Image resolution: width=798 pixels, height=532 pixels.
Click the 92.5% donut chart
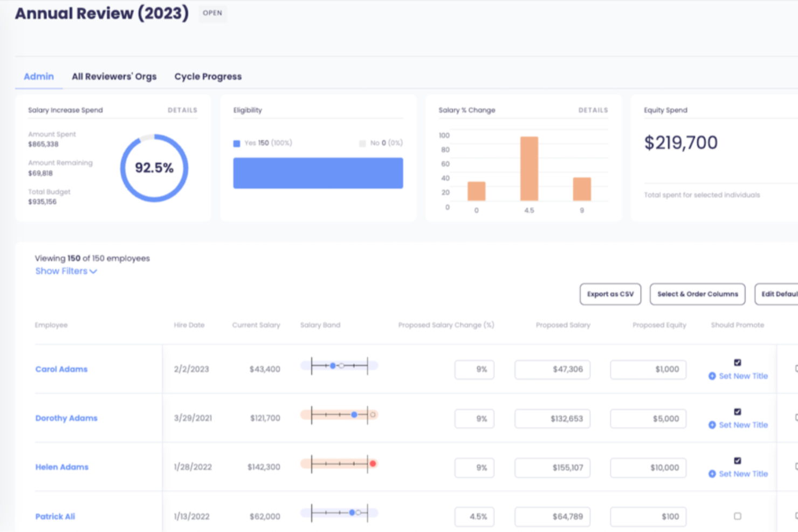coord(154,168)
